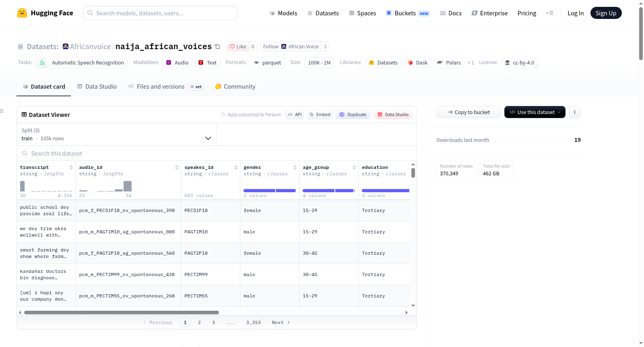Open the Use this dataset dropdown
644x347 pixels.
pos(535,112)
